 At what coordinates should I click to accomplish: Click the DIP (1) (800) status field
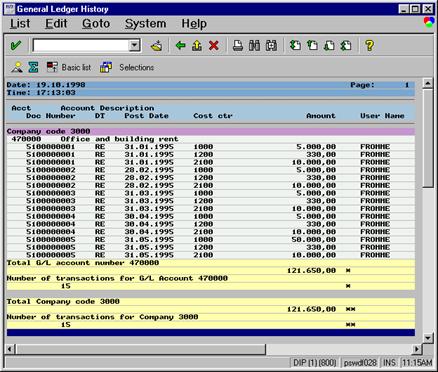pyautogui.click(x=314, y=362)
